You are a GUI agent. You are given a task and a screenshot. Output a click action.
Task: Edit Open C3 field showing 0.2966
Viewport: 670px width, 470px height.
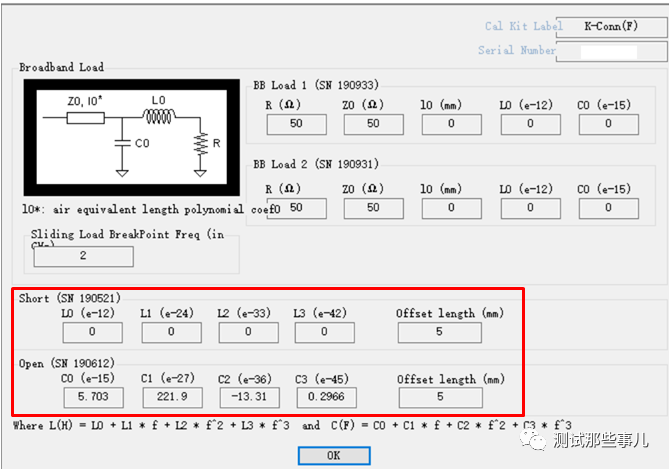[x=325, y=398]
